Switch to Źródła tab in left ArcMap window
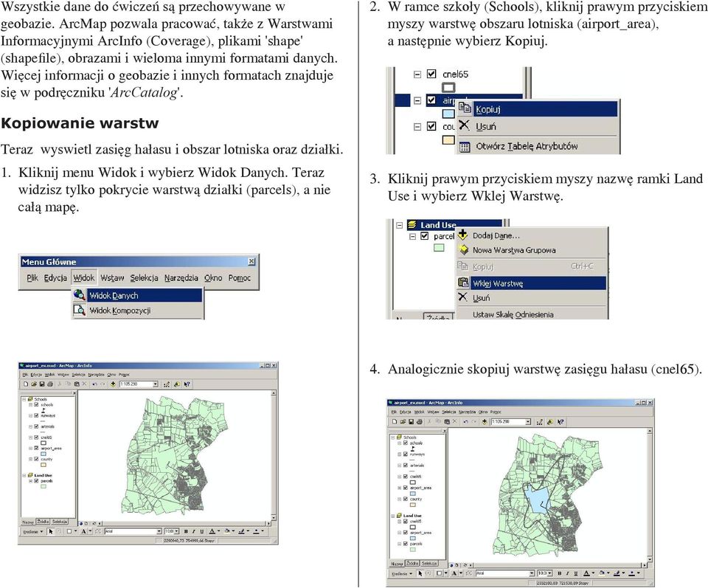This screenshot has width=708, height=588. click(x=43, y=522)
